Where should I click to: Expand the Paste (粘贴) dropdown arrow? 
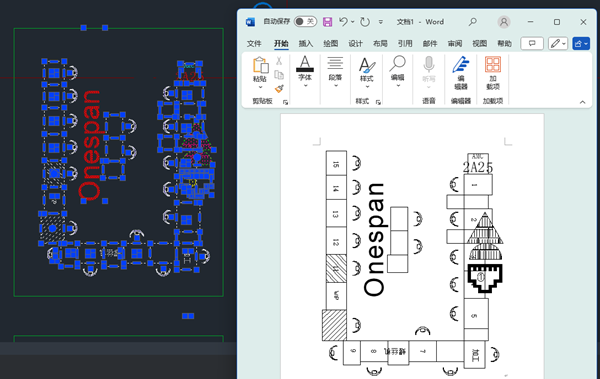coord(260,87)
